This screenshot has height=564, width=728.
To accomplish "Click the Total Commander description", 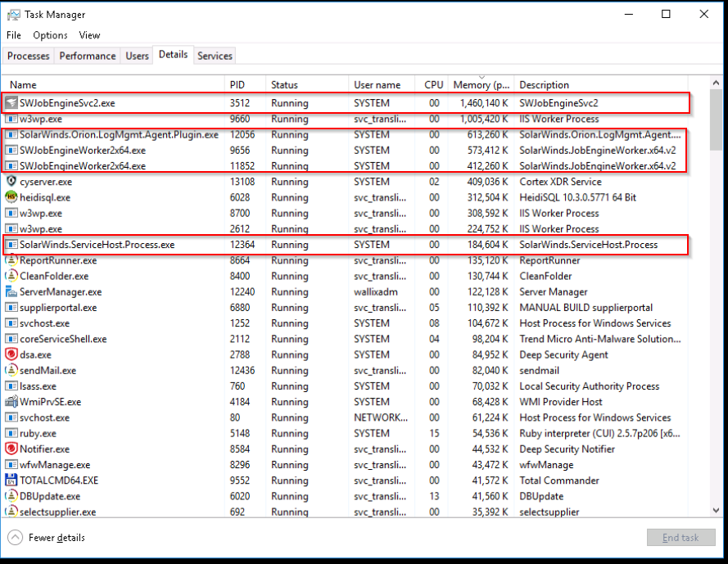I will [559, 481].
